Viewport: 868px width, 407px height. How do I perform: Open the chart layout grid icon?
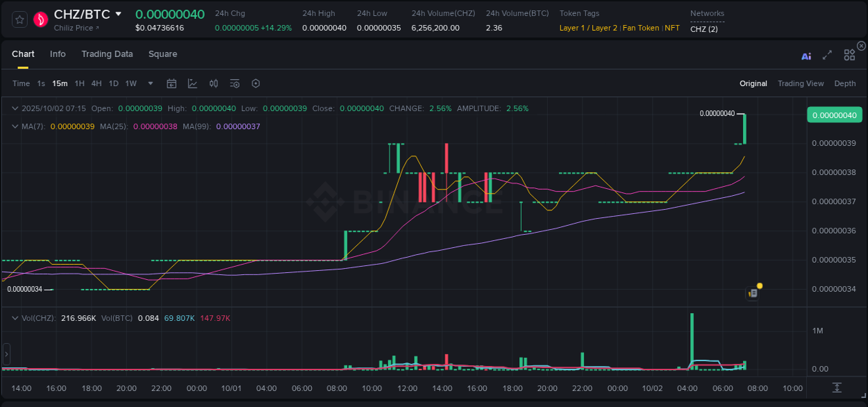tap(849, 56)
